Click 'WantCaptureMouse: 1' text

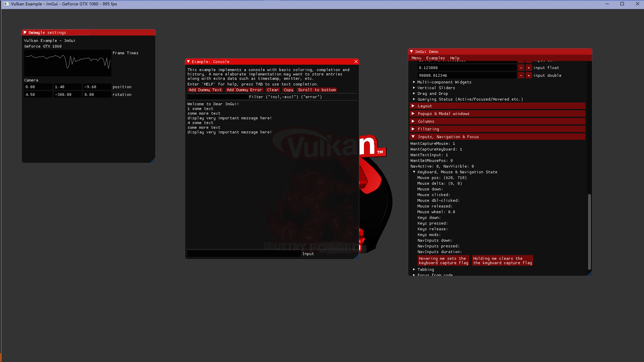(x=433, y=143)
